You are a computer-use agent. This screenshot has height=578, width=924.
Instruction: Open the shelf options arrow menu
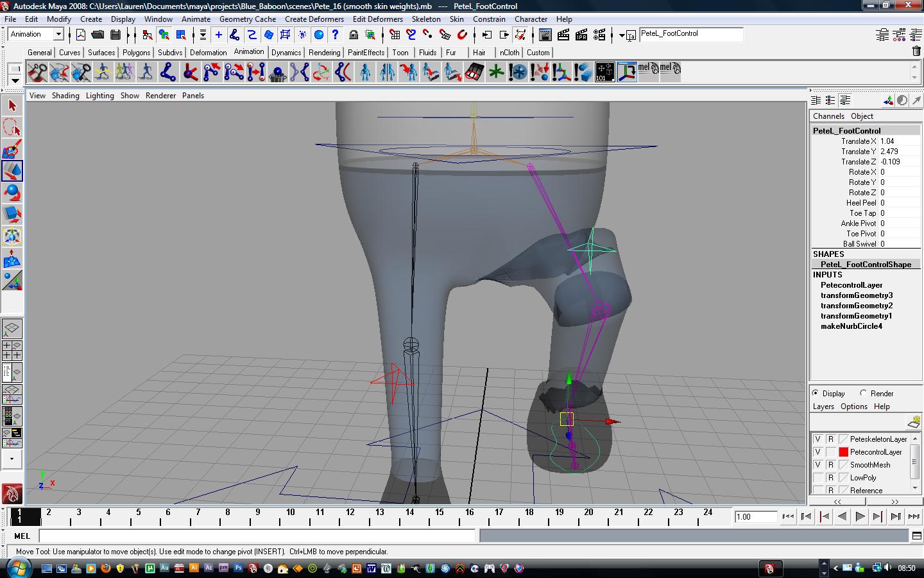(x=15, y=81)
